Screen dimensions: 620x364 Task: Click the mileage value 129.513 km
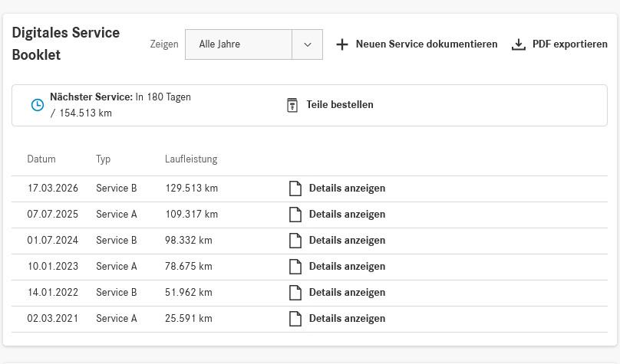click(x=191, y=189)
